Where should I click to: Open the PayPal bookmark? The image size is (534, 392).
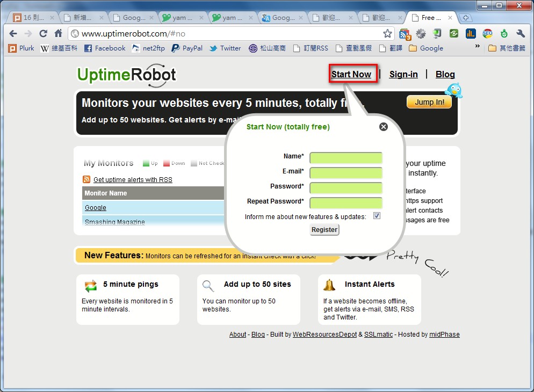pyautogui.click(x=187, y=48)
